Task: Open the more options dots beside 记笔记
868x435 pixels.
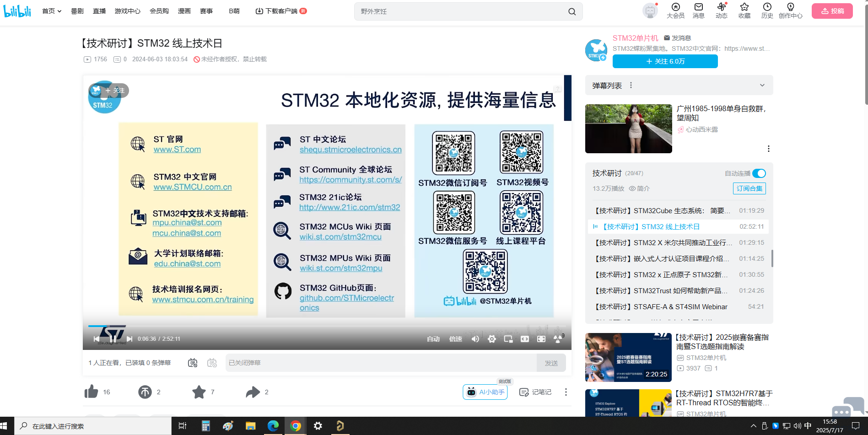Action: (566, 392)
